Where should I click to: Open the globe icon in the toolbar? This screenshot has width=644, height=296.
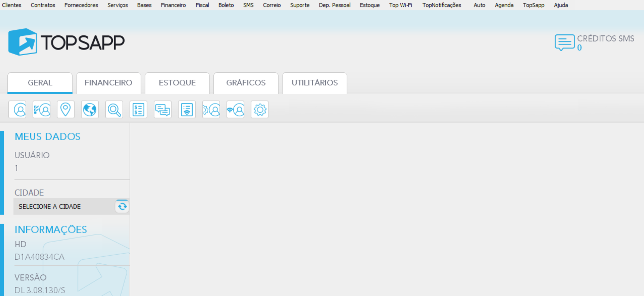click(x=90, y=109)
